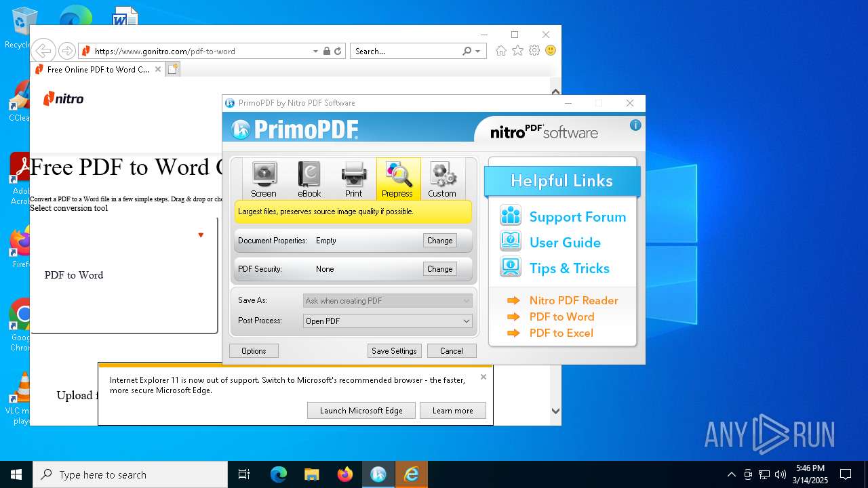Change the PDF Security setting
This screenshot has height=488, width=868.
439,269
